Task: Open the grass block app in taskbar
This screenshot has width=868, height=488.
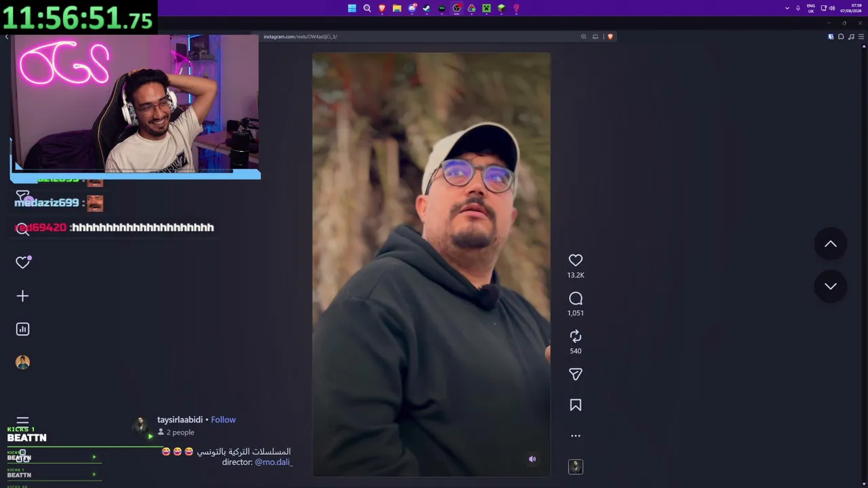Action: (501, 8)
